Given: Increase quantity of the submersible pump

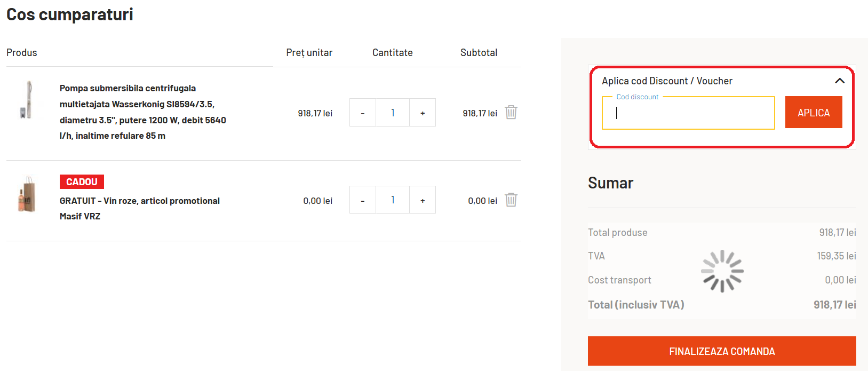Looking at the screenshot, I should click(x=423, y=113).
